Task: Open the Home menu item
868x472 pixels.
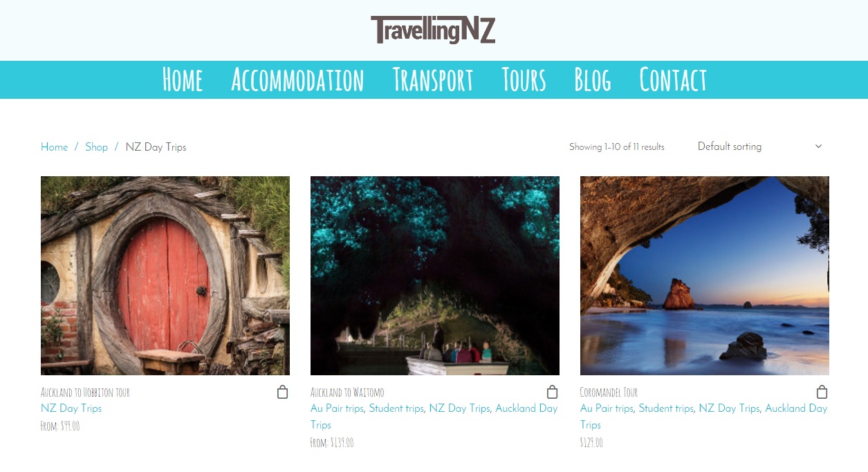Action: click(183, 79)
